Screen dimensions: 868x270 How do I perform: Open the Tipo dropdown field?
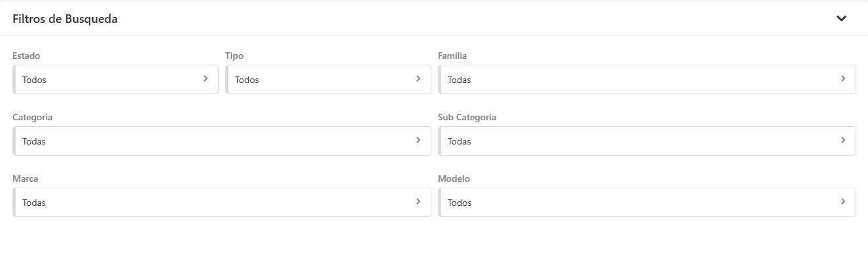pyautogui.click(x=328, y=80)
